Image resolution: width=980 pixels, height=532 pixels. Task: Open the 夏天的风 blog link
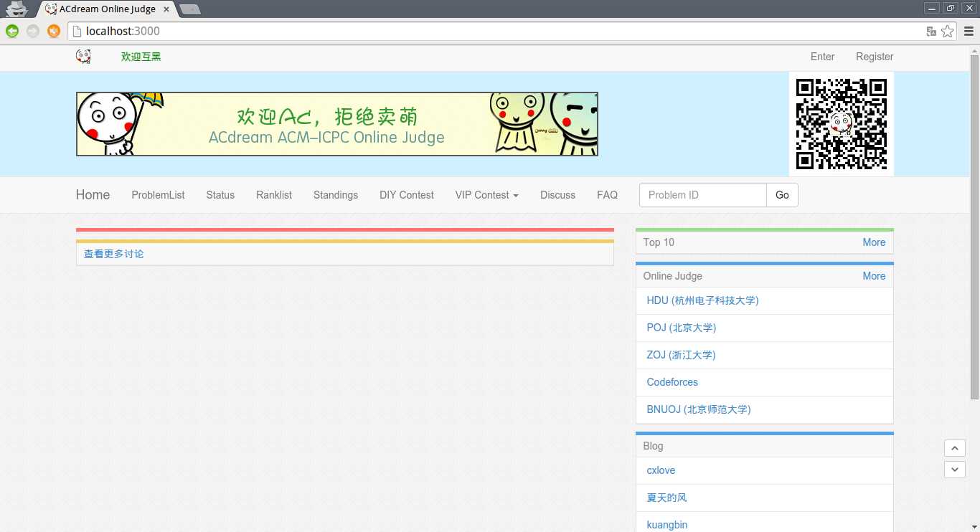[x=666, y=498]
